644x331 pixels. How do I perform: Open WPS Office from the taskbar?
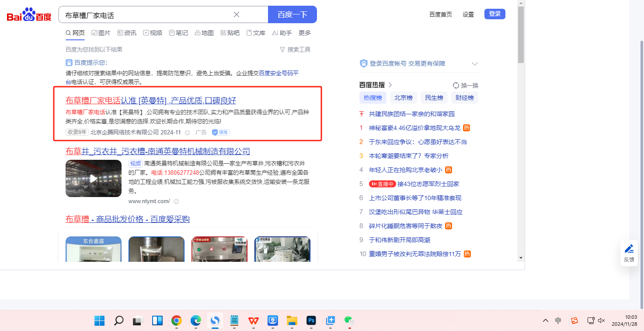pyautogui.click(x=254, y=320)
